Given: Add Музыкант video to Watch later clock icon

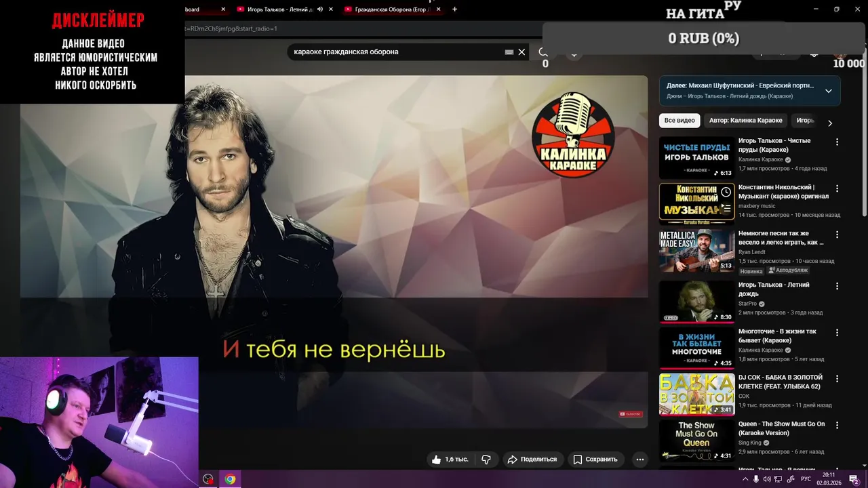Looking at the screenshot, I should coord(726,192).
